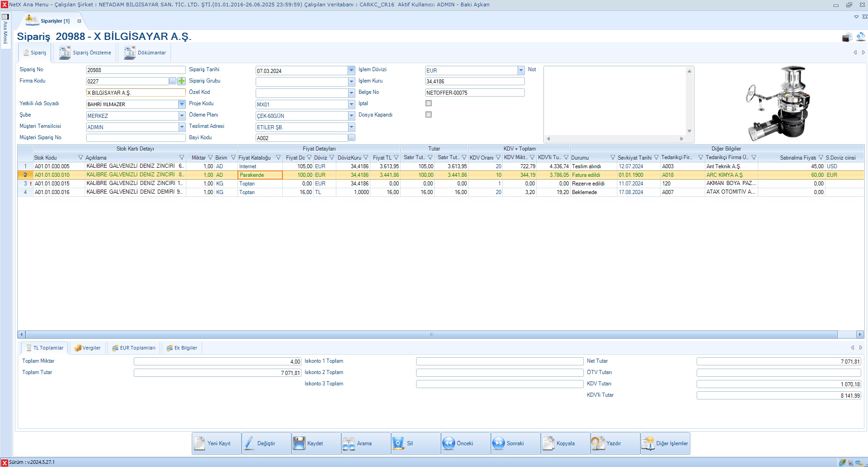Image resolution: width=868 pixels, height=467 pixels.
Task: Click the Arama binoculars search icon
Action: [x=349, y=443]
